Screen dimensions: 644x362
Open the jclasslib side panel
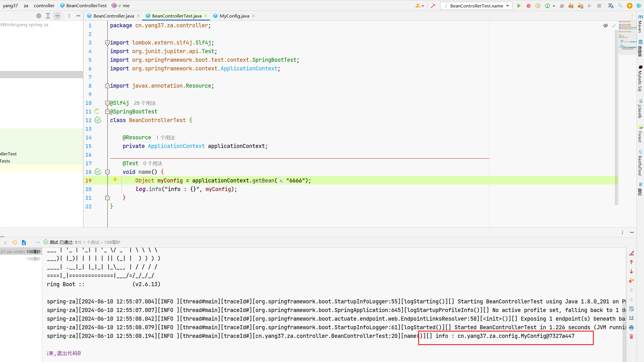[x=640, y=109]
